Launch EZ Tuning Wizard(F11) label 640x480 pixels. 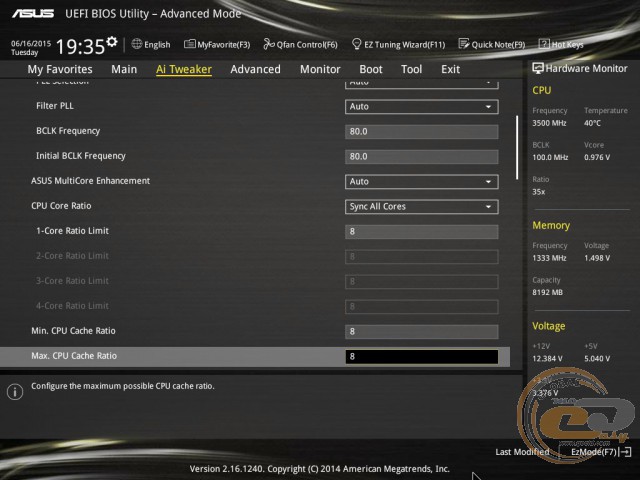(x=404, y=44)
